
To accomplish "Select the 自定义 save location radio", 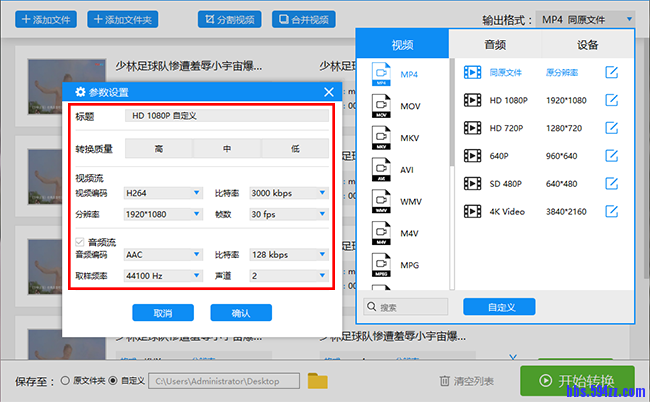I will pyautogui.click(x=112, y=380).
